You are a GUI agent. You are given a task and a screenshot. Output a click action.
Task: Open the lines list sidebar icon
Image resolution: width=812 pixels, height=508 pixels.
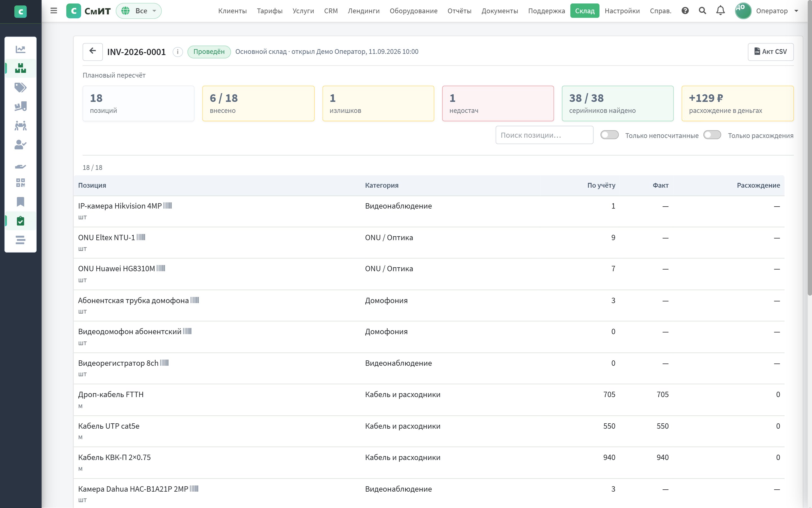[21, 240]
